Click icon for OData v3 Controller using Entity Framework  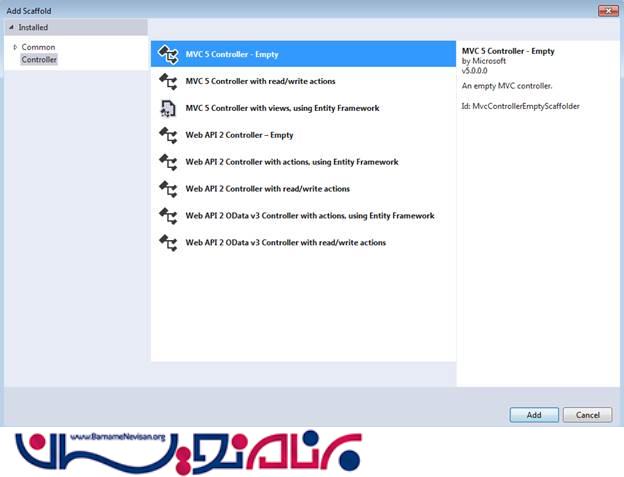point(168,216)
